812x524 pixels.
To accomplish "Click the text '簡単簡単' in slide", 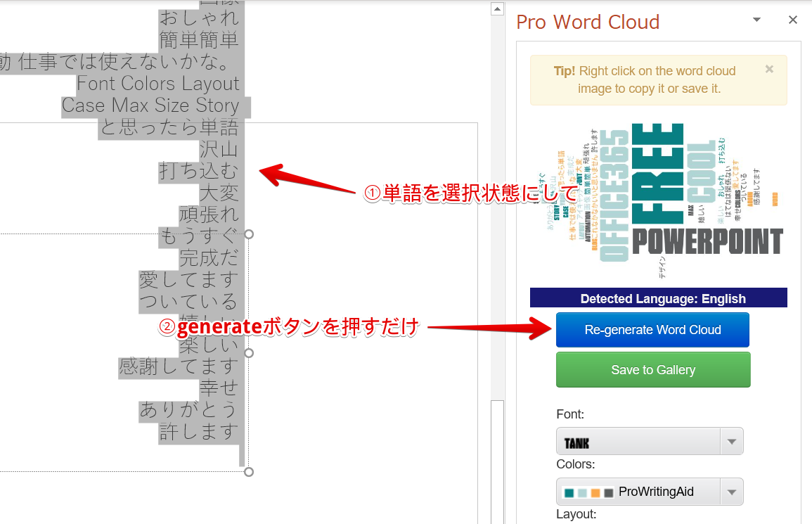I will coord(199,40).
